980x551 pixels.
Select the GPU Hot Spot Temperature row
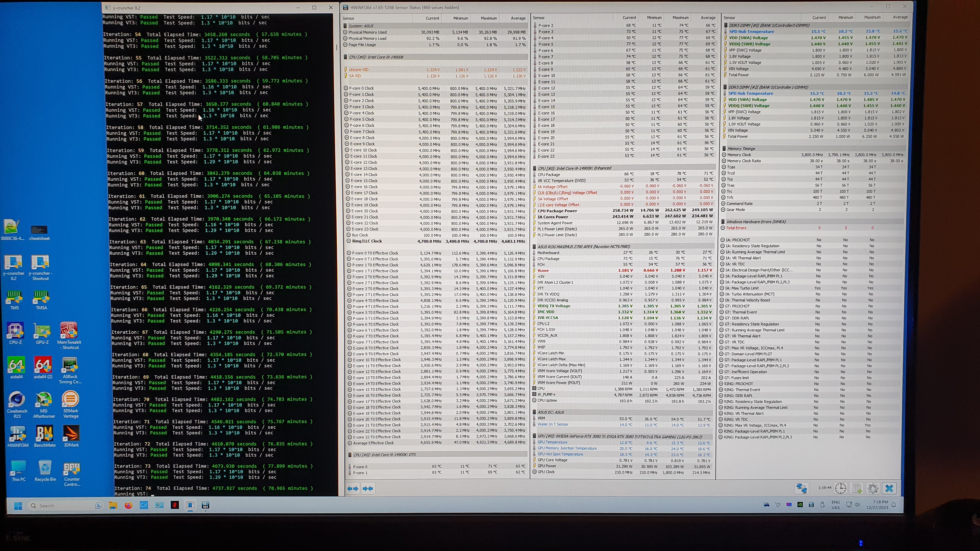coord(623,454)
